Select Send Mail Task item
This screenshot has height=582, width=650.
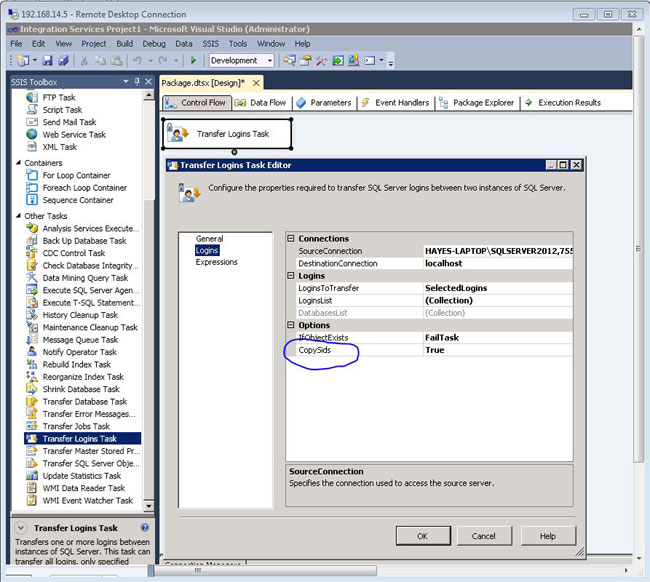coord(69,122)
